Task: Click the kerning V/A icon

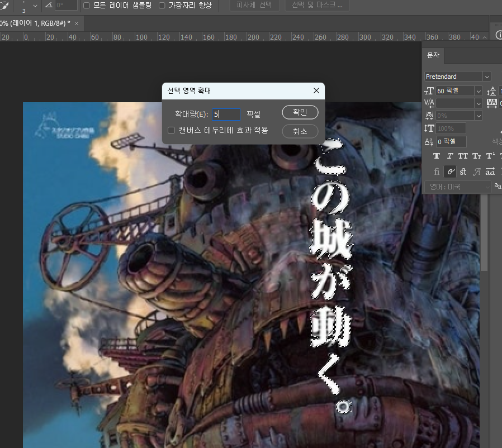Action: coord(429,103)
